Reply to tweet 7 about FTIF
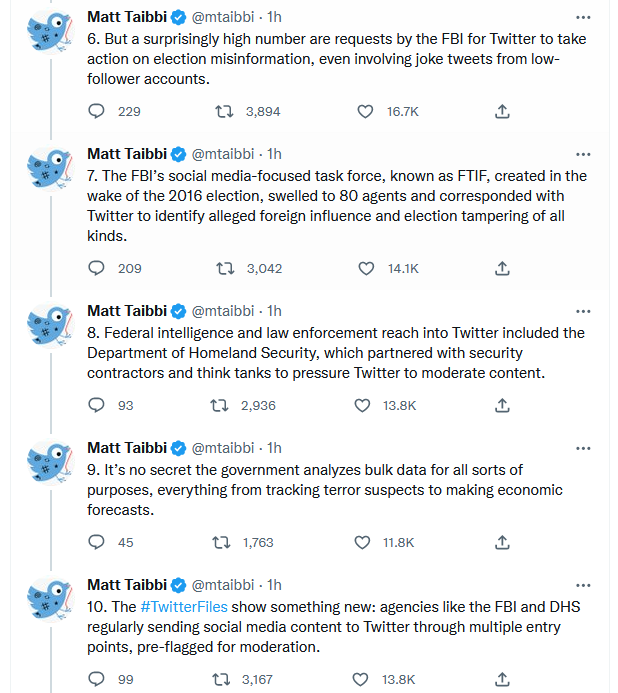Screen dimensions: 618x693 click(x=96, y=268)
